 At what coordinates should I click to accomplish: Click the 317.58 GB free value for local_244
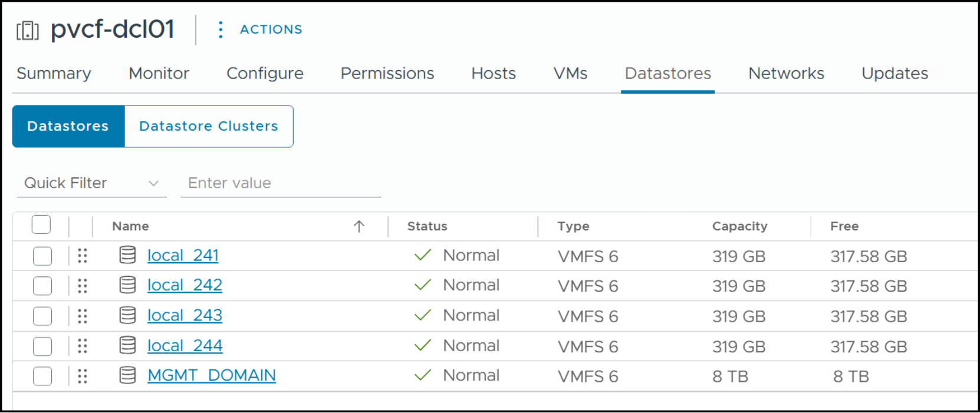[x=869, y=347]
